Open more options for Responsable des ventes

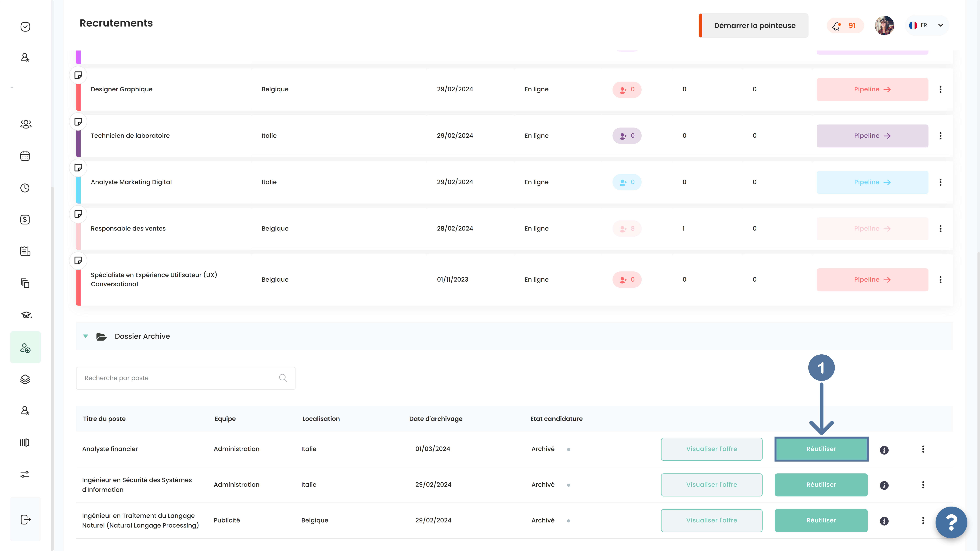940,229
